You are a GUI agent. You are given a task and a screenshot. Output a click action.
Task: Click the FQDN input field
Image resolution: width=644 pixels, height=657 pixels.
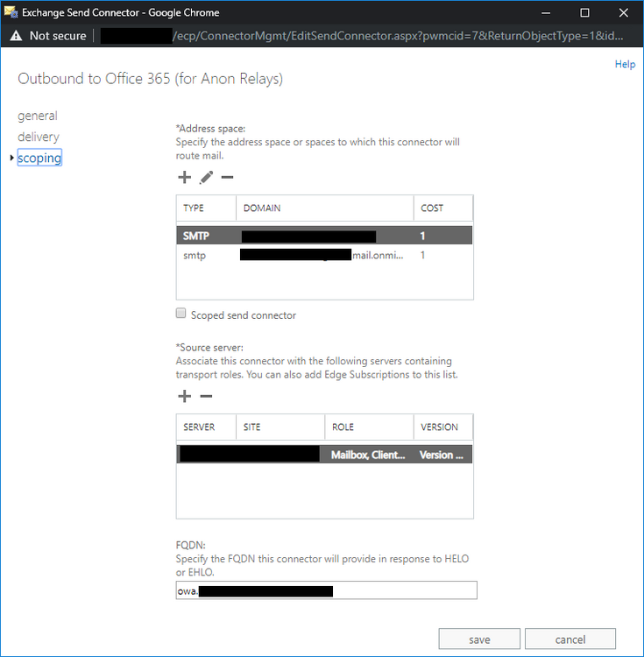[327, 590]
